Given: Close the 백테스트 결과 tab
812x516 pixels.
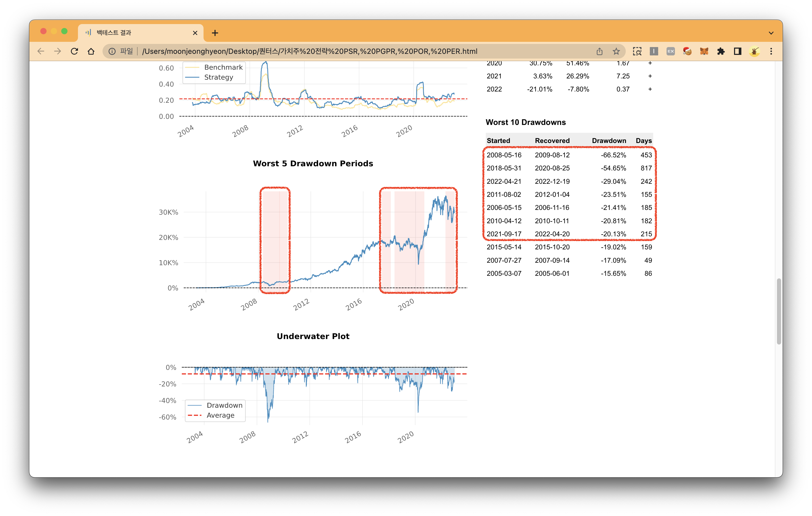Looking at the screenshot, I should pos(195,33).
